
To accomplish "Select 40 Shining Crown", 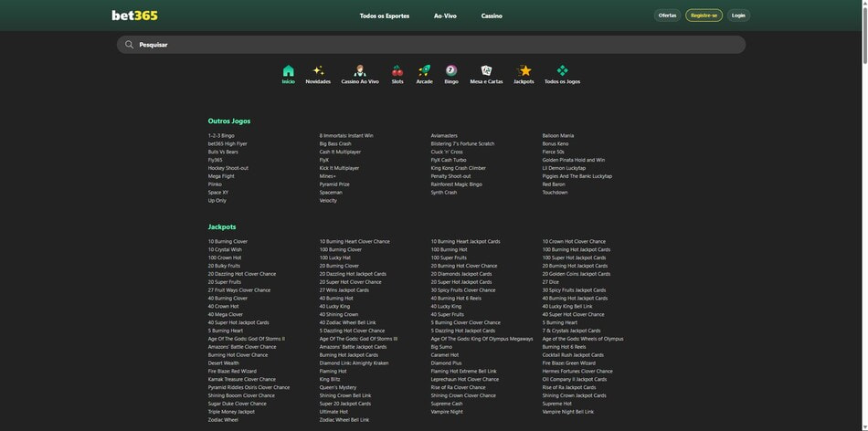I will point(339,315).
